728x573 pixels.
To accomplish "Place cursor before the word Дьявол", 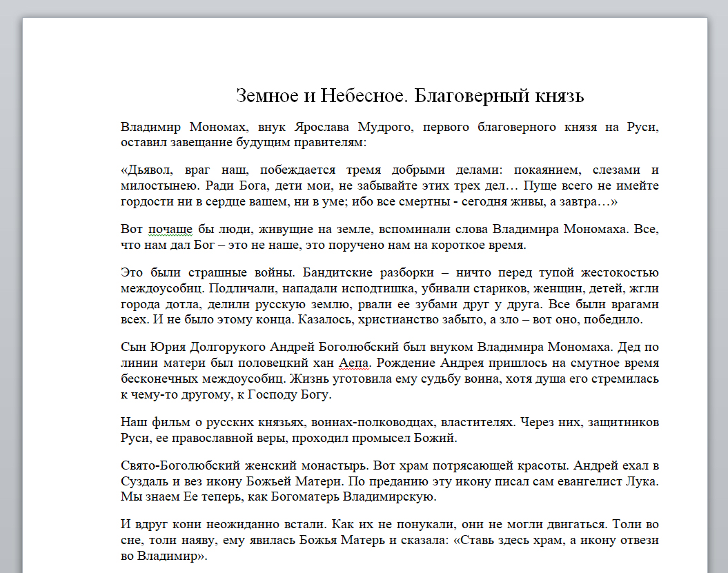I will click(128, 170).
